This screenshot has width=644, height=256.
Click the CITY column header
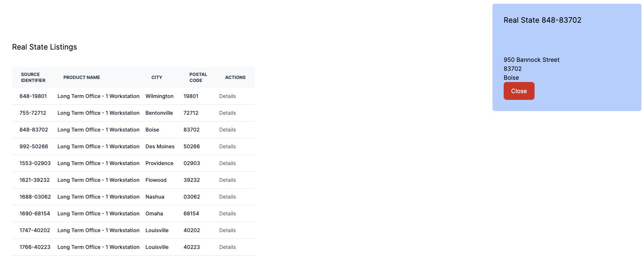(x=157, y=78)
